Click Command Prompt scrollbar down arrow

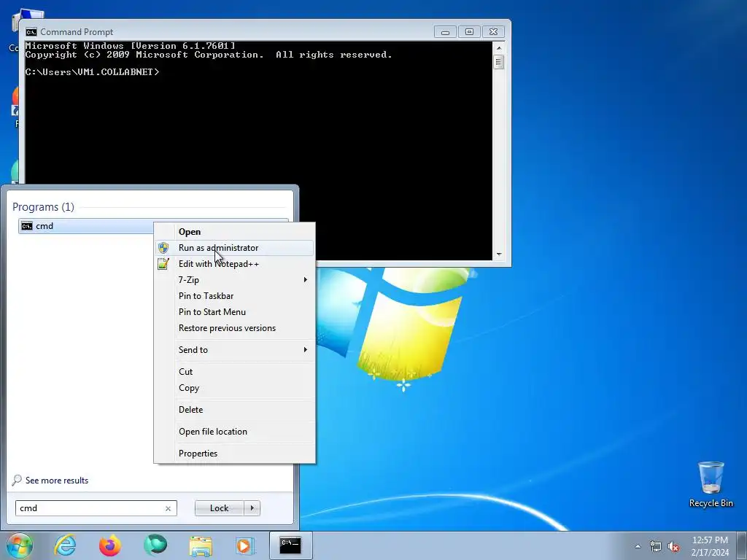pyautogui.click(x=499, y=254)
